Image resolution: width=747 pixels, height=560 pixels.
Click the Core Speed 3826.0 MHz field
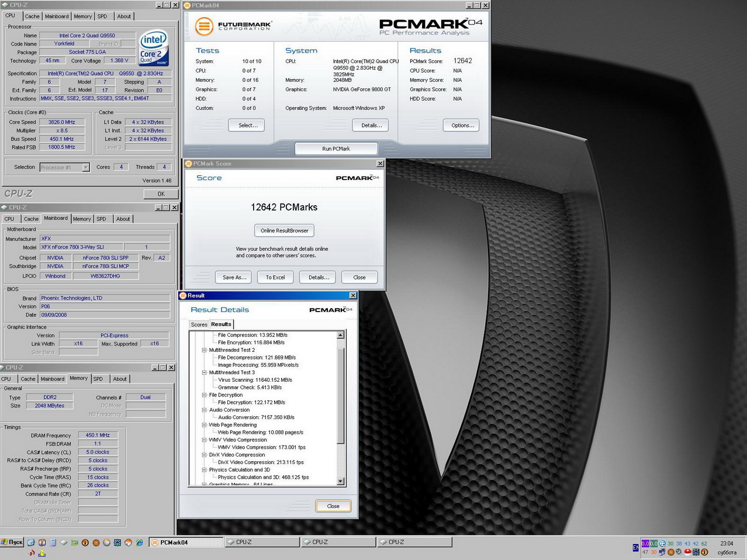tap(62, 122)
